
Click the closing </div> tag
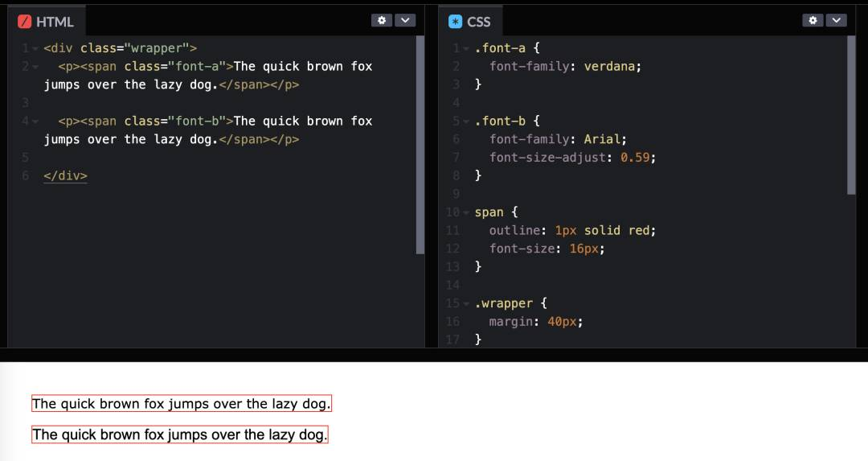click(65, 175)
